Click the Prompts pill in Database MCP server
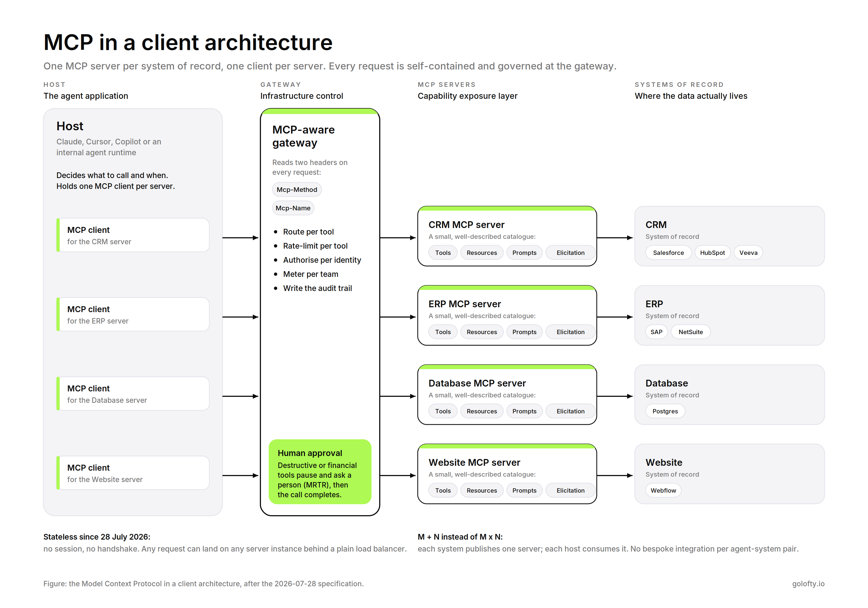This screenshot has height=608, width=868. tap(524, 411)
